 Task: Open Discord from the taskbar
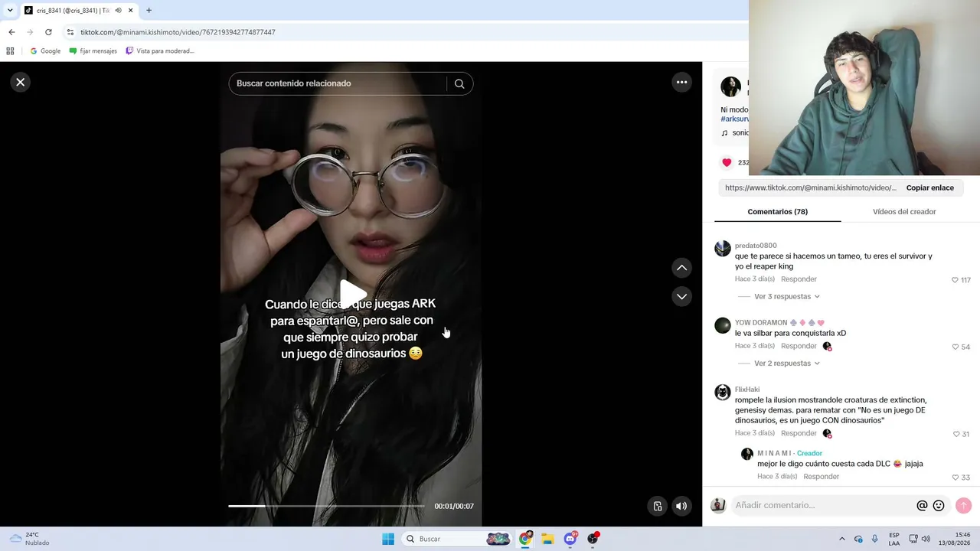(570, 539)
